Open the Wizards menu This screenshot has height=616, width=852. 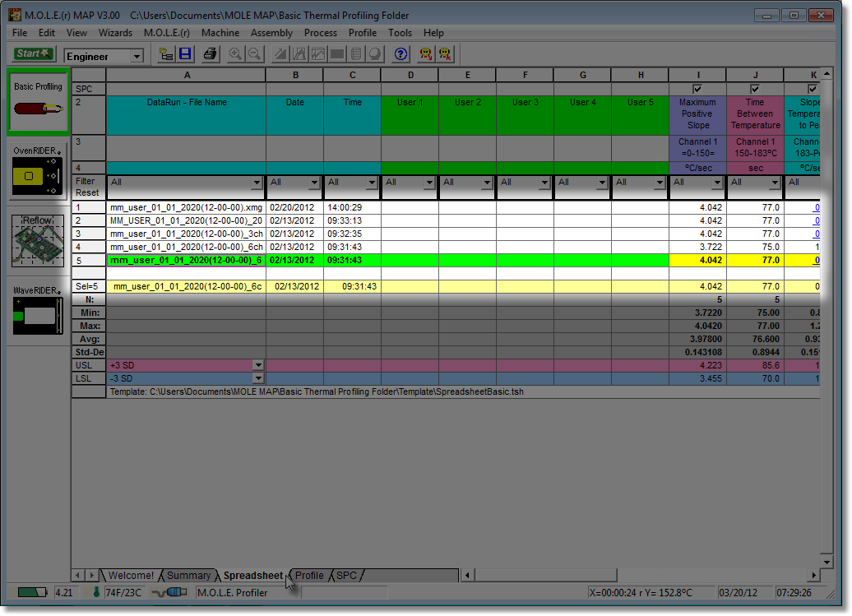coord(115,33)
